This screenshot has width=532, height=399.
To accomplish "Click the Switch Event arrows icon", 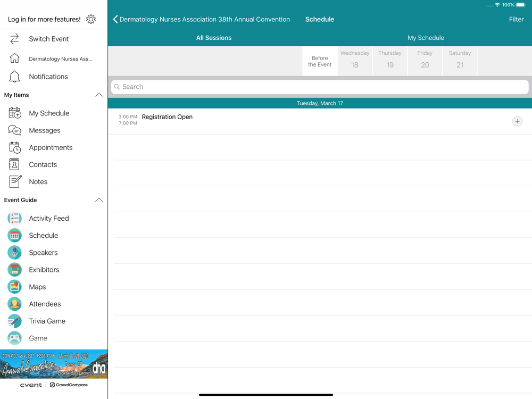I will coord(14,39).
